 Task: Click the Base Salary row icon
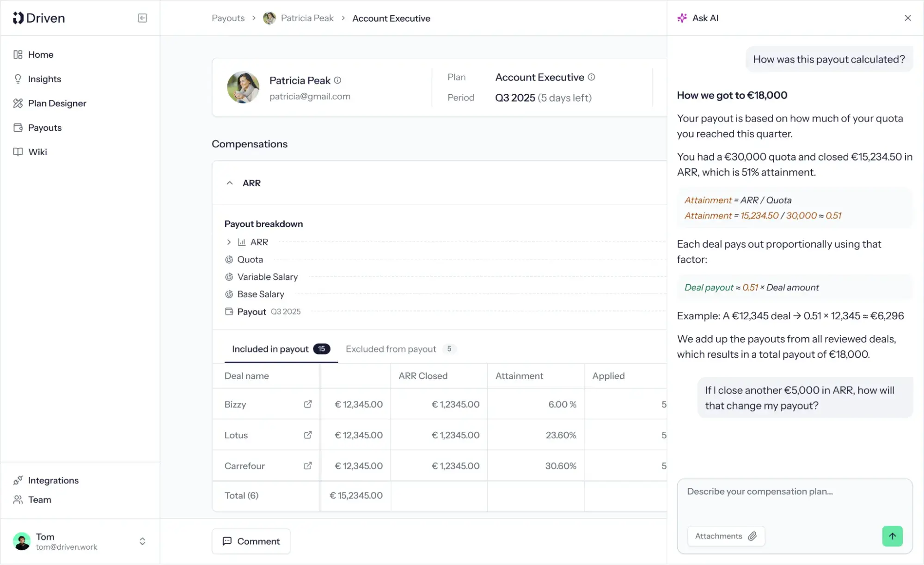229,294
